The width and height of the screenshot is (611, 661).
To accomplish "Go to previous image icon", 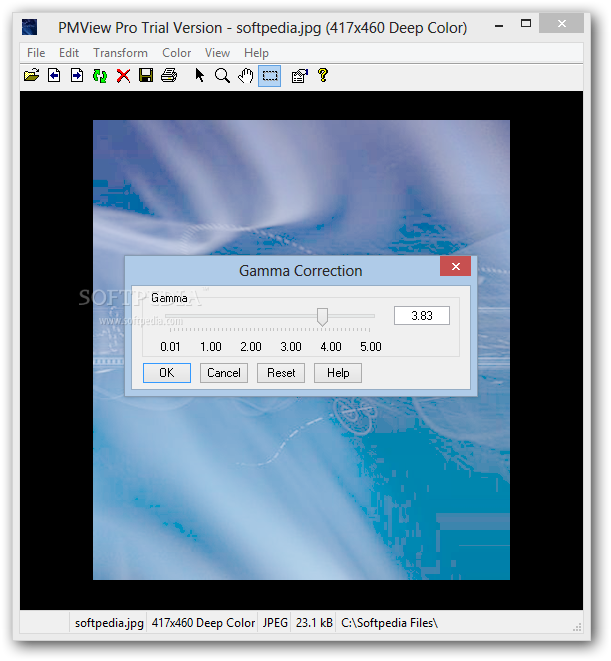I will pyautogui.click(x=54, y=76).
